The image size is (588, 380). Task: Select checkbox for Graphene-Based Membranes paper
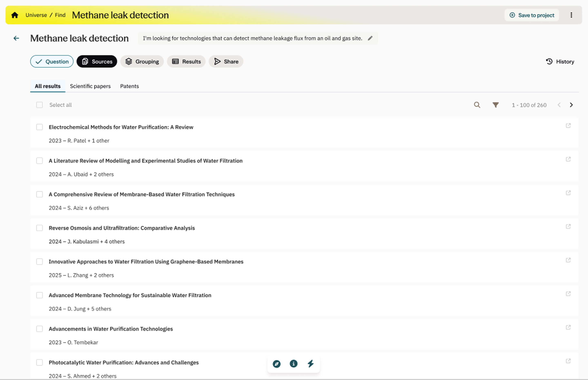tap(39, 262)
